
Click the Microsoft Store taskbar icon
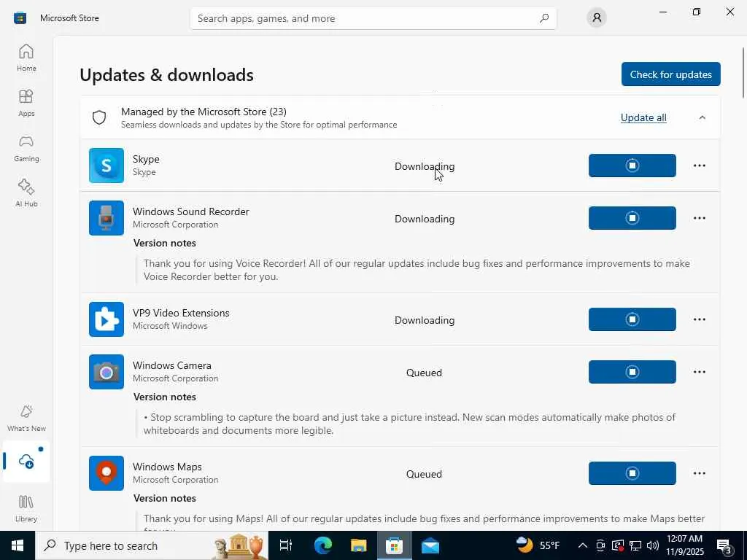pyautogui.click(x=394, y=545)
